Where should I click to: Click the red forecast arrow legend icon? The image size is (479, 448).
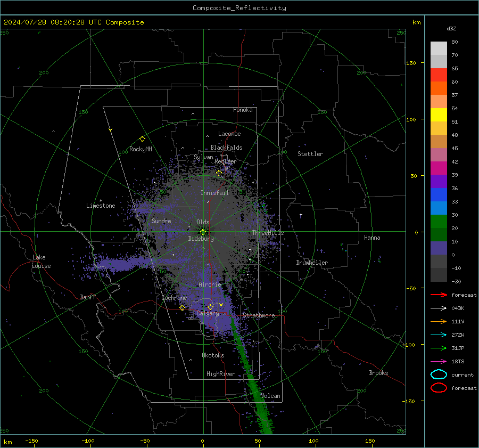(439, 295)
